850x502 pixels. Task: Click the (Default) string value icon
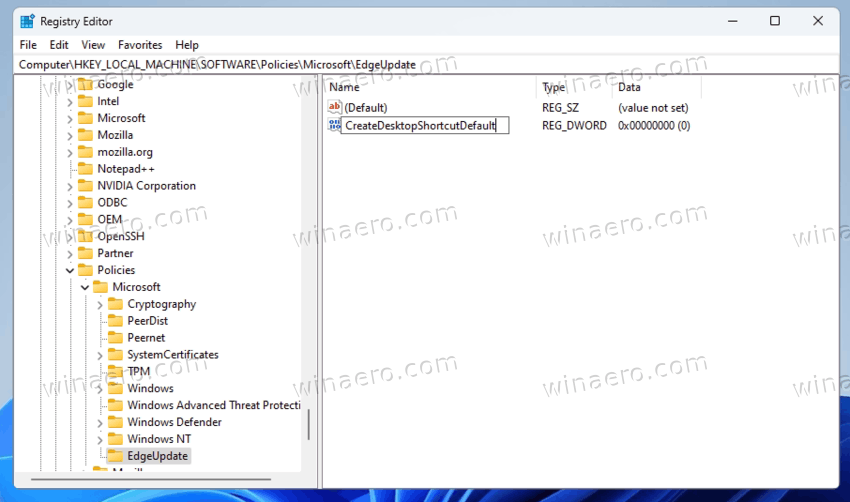pyautogui.click(x=334, y=107)
